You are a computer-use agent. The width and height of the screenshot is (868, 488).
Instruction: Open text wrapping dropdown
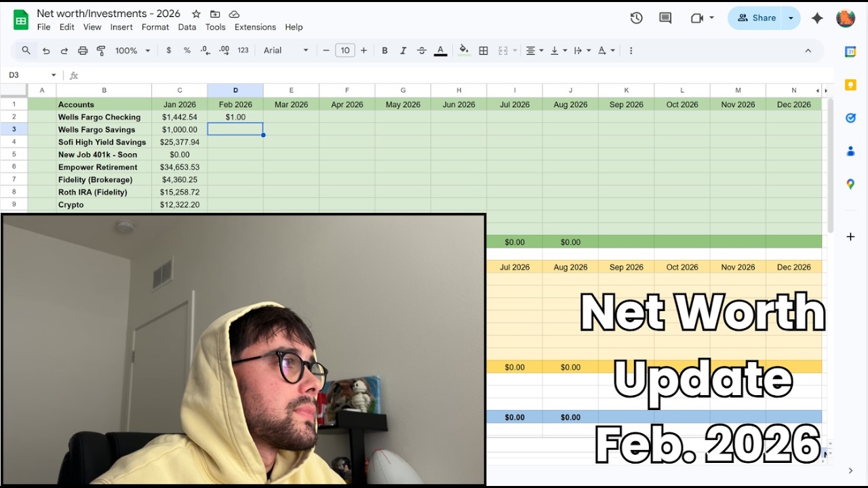tap(581, 50)
